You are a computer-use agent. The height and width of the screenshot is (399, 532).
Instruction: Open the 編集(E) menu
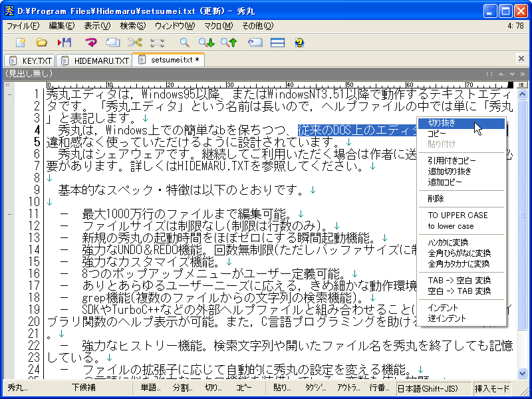tap(62, 26)
